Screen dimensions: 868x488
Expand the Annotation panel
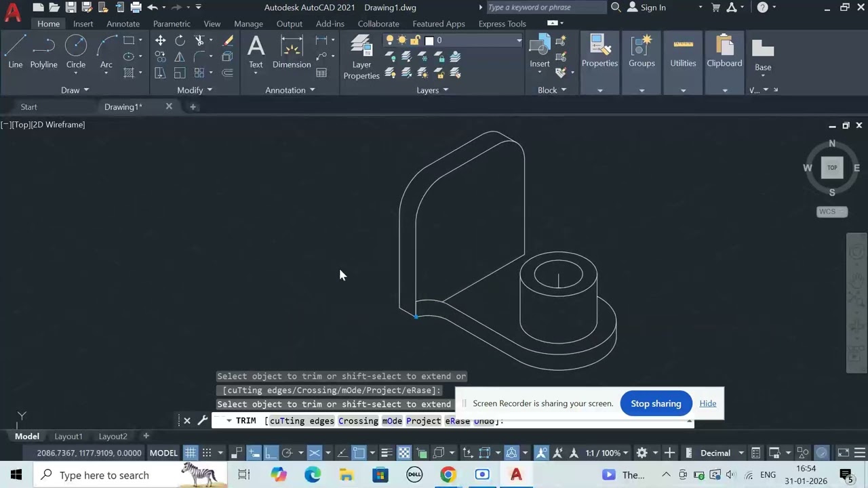290,90
